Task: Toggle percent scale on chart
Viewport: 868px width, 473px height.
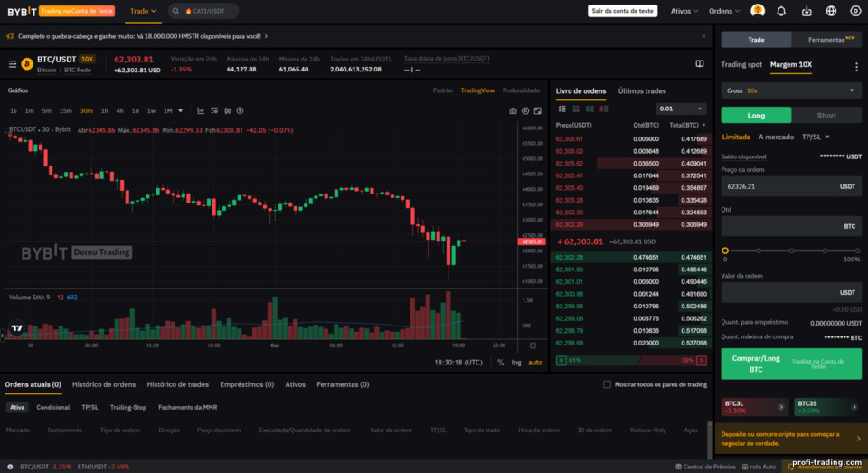Action: pos(500,363)
